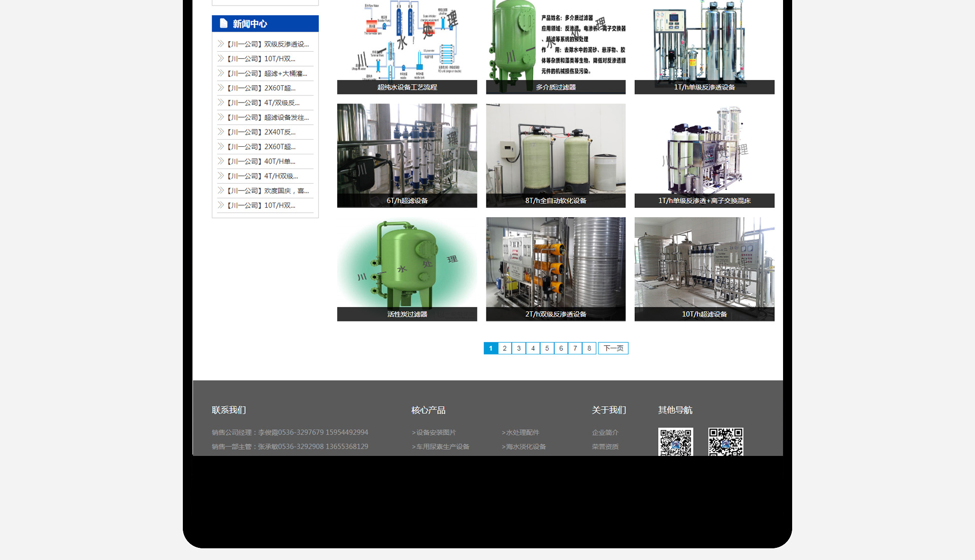Open news 【川一公司】40T/H单...
The image size is (975, 560).
tap(261, 162)
